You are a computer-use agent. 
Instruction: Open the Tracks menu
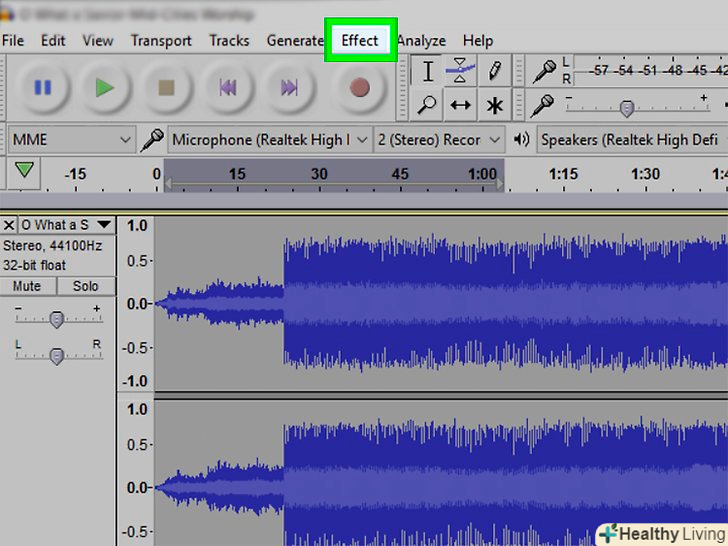229,41
